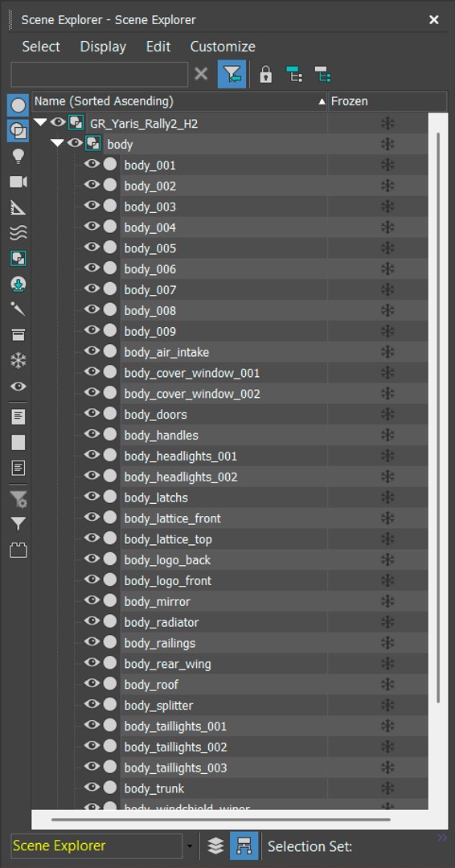
Task: Toggle Display Containers icon
Action: [x=18, y=335]
